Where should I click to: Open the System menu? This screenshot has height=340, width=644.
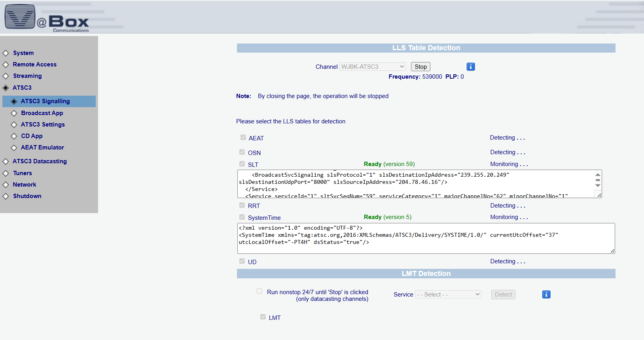pos(23,53)
